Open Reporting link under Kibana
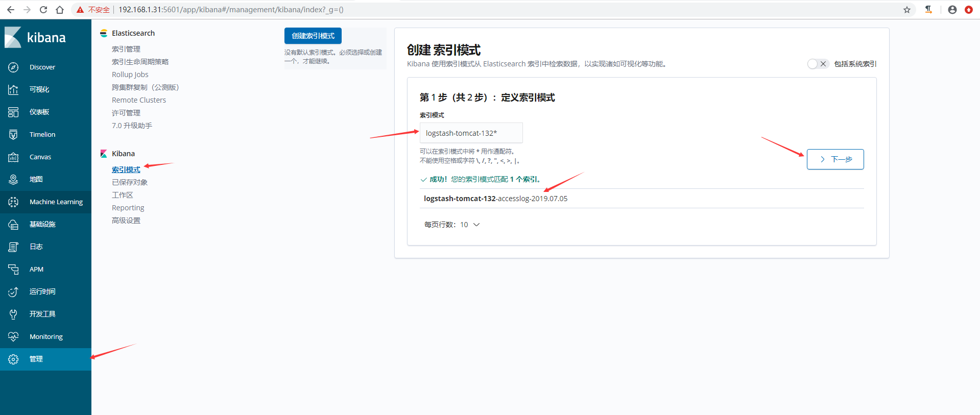 point(128,208)
